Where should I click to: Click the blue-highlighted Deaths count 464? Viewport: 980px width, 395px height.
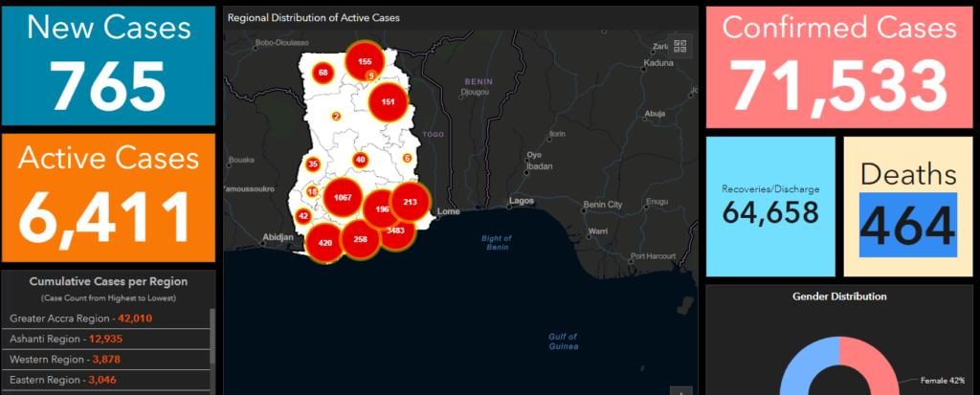pos(907,224)
